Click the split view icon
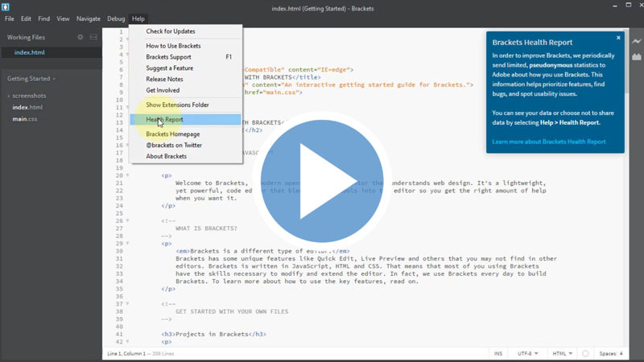 click(x=93, y=37)
